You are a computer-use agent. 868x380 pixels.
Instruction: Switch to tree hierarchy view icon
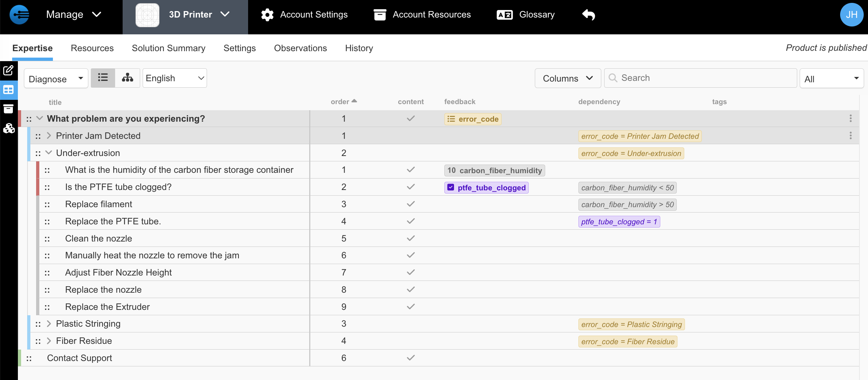click(x=127, y=78)
